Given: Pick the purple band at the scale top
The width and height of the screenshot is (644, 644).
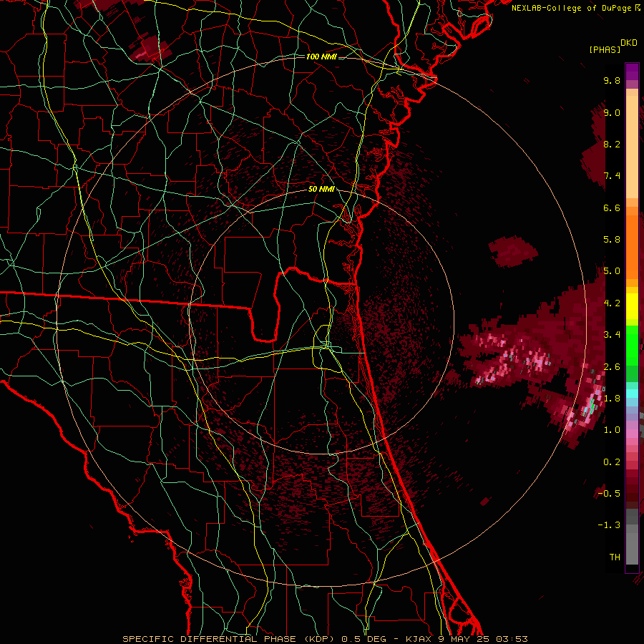Looking at the screenshot, I should point(632,71).
